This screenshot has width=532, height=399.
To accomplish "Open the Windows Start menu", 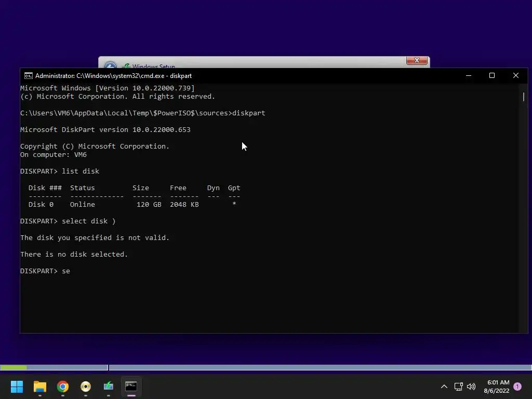I will (x=17, y=387).
